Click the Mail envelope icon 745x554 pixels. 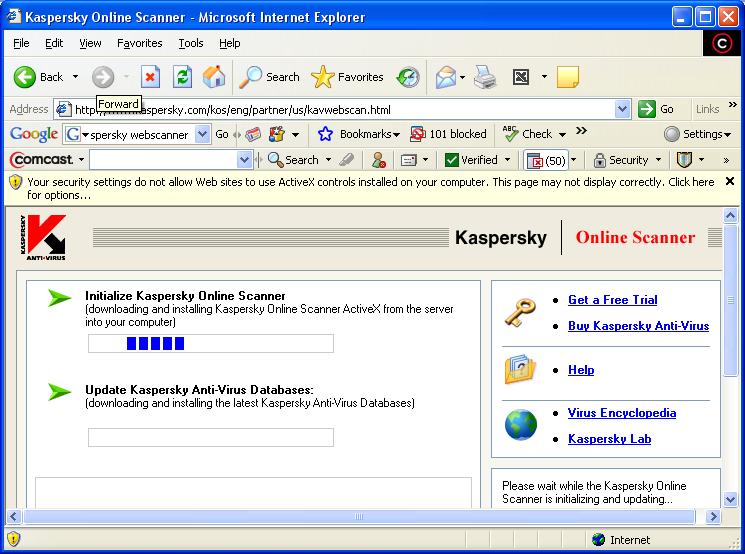tap(445, 77)
